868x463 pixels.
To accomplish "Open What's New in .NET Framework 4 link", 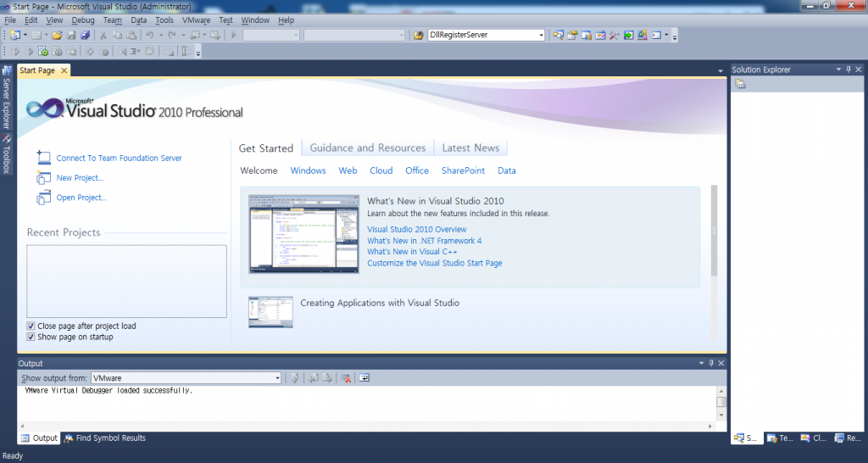I will (x=424, y=240).
